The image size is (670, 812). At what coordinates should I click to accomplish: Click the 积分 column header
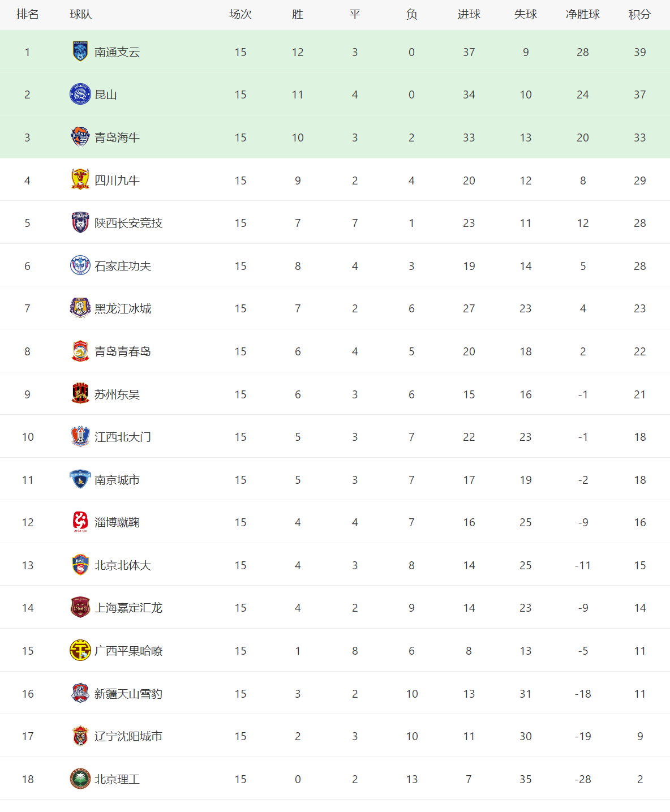pyautogui.click(x=640, y=14)
